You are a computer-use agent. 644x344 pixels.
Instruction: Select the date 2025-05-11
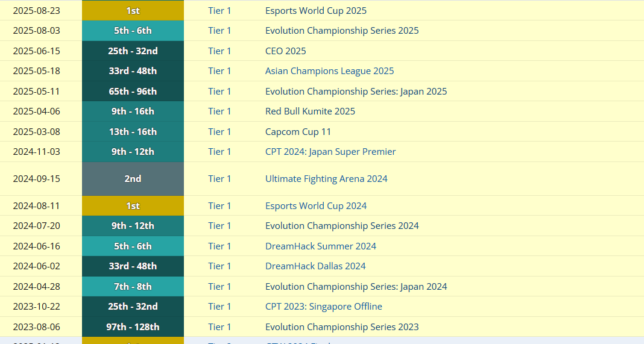coord(37,91)
